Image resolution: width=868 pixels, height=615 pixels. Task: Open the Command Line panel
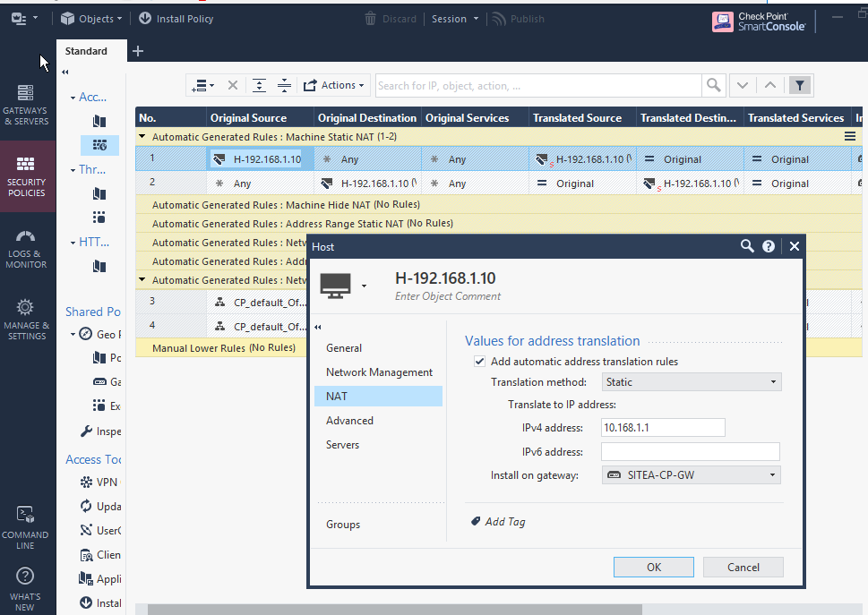point(25,527)
